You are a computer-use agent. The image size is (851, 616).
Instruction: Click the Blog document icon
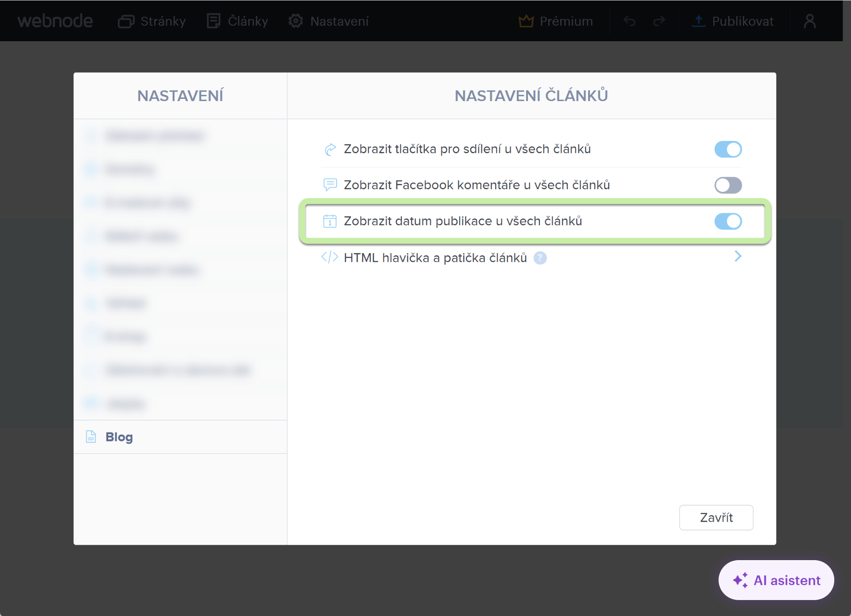coord(91,437)
